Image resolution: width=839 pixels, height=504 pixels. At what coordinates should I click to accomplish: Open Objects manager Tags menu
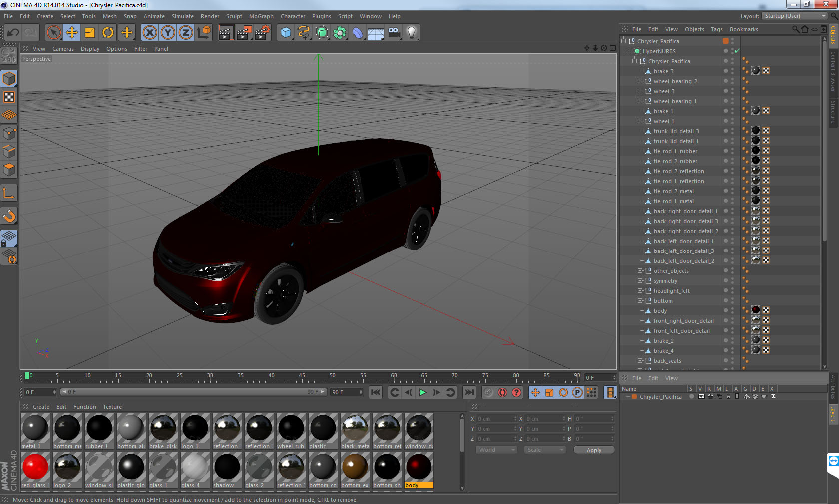717,29
